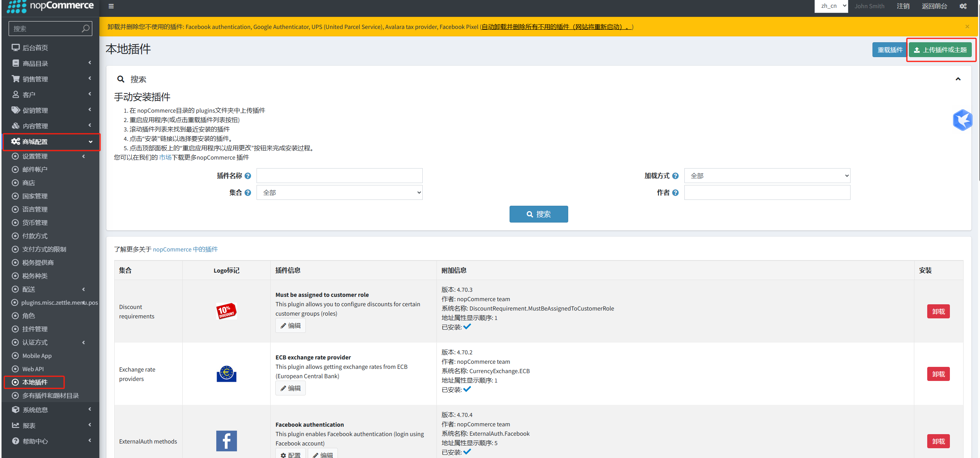Click the 促销管理 tags icon
The height and width of the screenshot is (458, 980).
point(16,110)
